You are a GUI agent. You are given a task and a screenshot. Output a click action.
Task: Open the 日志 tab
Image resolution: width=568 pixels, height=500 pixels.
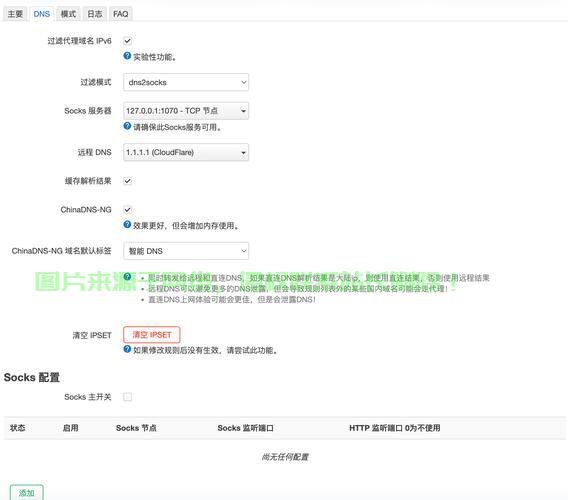(x=95, y=14)
